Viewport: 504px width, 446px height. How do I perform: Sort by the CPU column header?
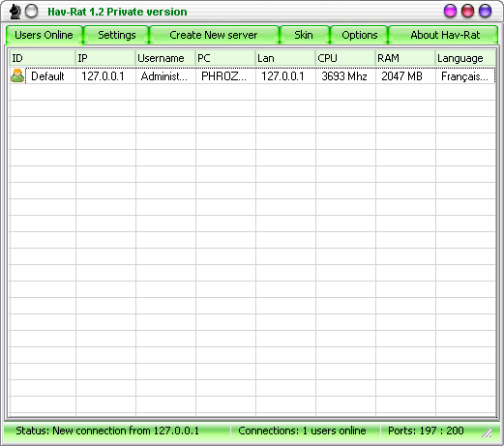click(x=345, y=58)
